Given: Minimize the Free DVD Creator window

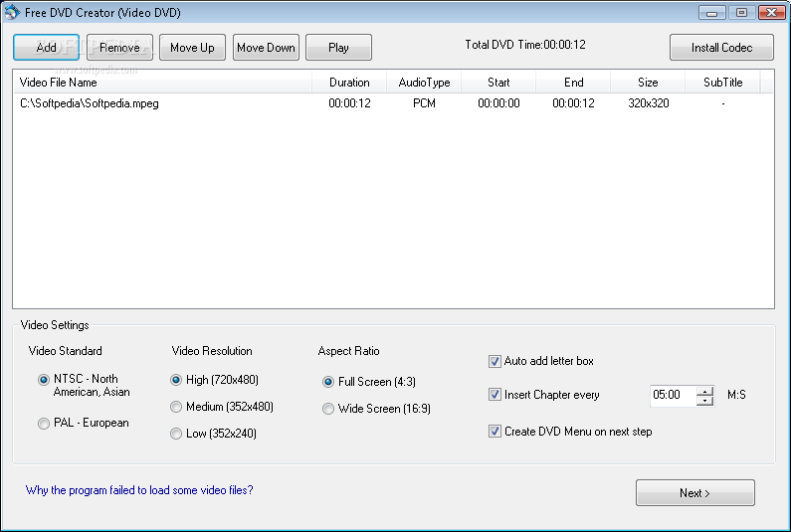Looking at the screenshot, I should click(711, 13).
